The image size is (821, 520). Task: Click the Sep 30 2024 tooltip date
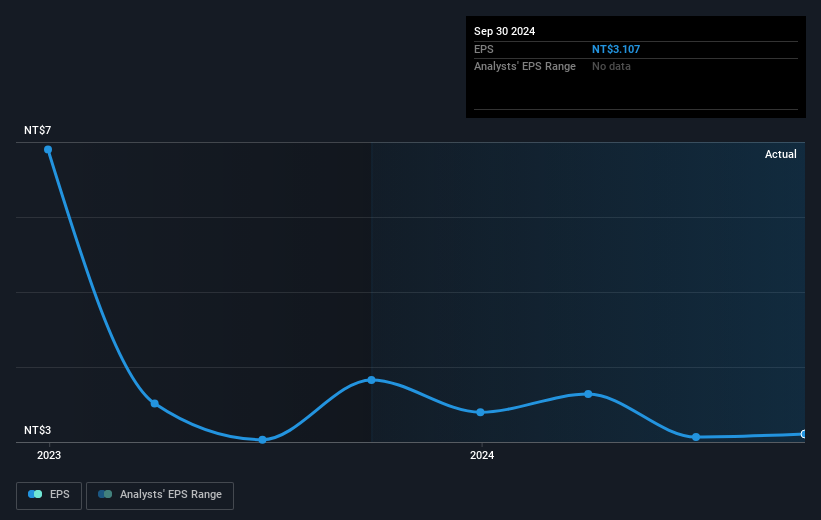point(504,31)
